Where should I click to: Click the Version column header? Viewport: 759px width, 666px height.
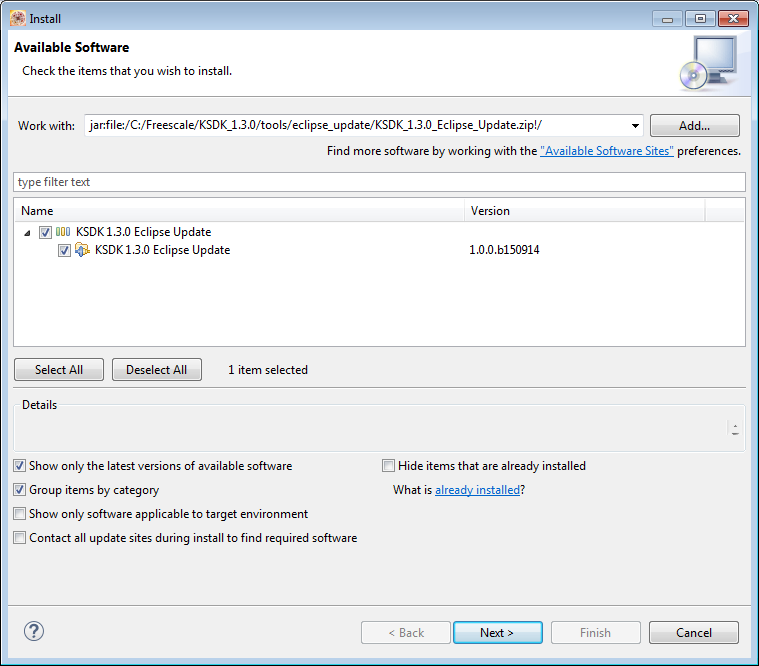coord(584,211)
